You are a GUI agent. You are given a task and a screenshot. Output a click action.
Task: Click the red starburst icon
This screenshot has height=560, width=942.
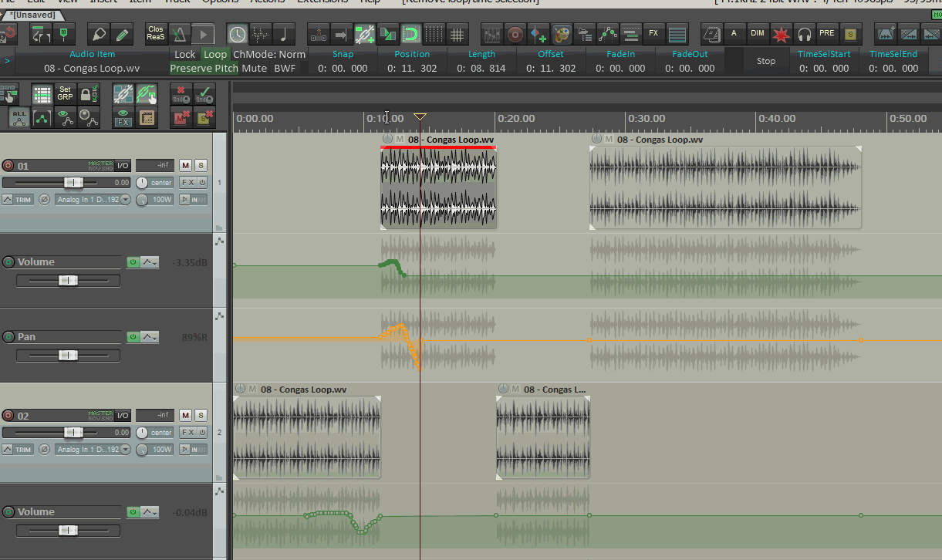point(781,34)
